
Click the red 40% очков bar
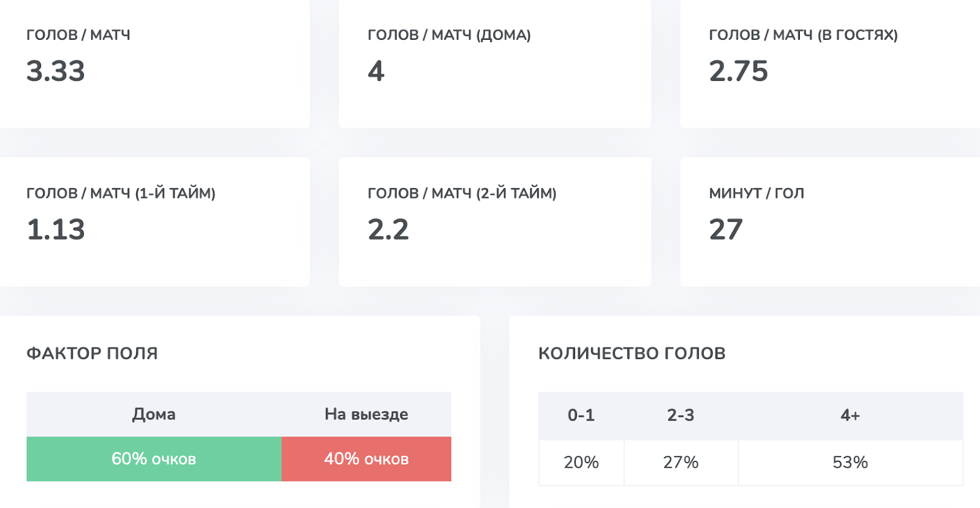[366, 459]
